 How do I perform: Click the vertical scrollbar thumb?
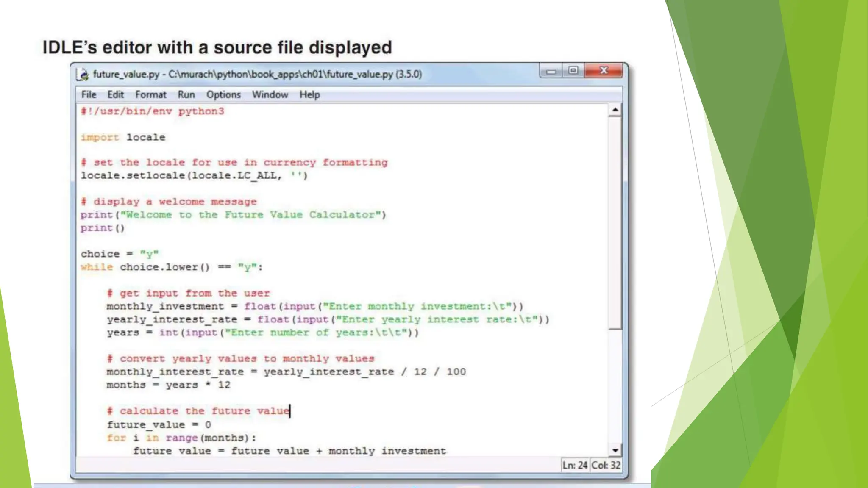615,222
